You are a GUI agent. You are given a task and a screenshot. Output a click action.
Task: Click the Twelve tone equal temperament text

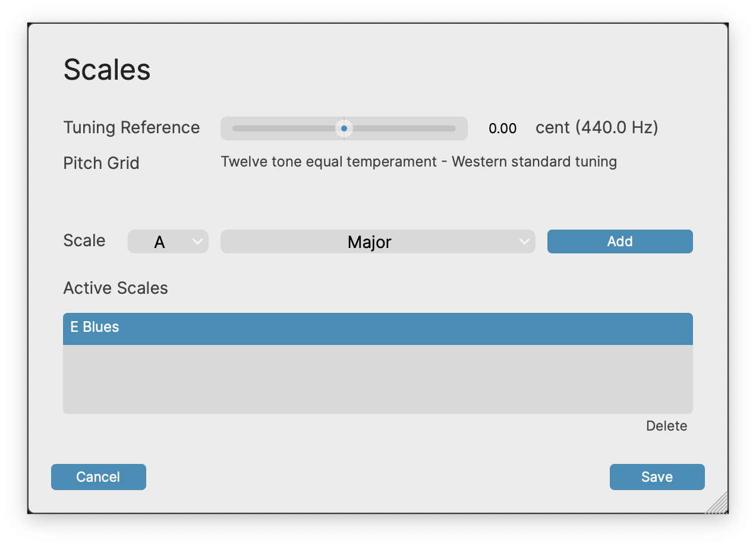pyautogui.click(x=418, y=162)
